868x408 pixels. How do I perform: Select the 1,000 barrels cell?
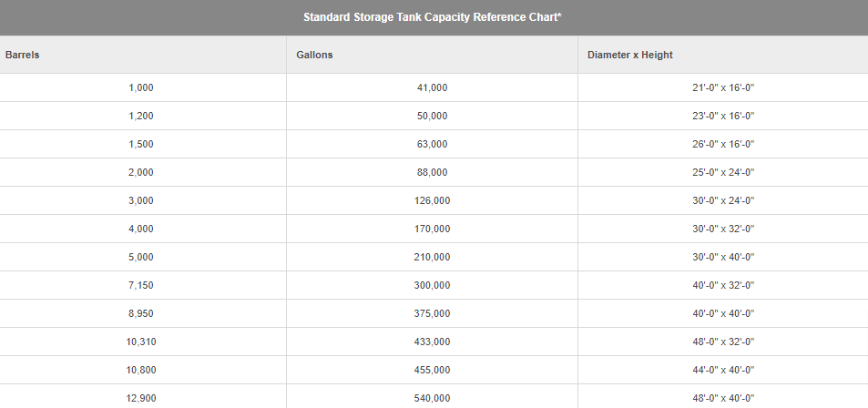pyautogui.click(x=142, y=87)
